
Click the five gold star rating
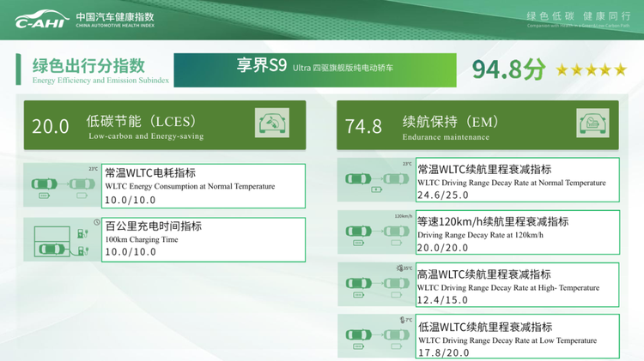coord(591,70)
